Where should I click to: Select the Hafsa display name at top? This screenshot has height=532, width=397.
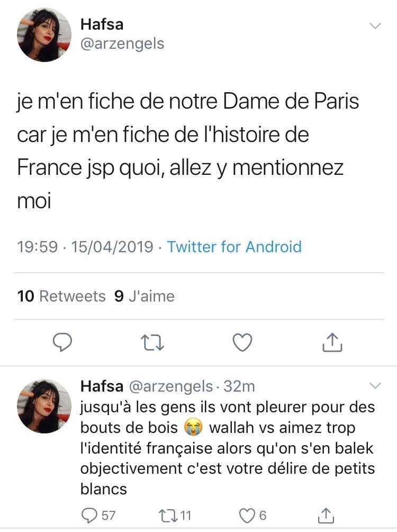click(102, 24)
